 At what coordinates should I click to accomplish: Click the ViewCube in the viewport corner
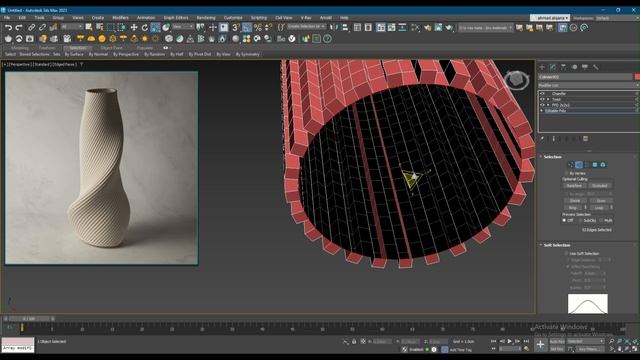click(x=517, y=80)
